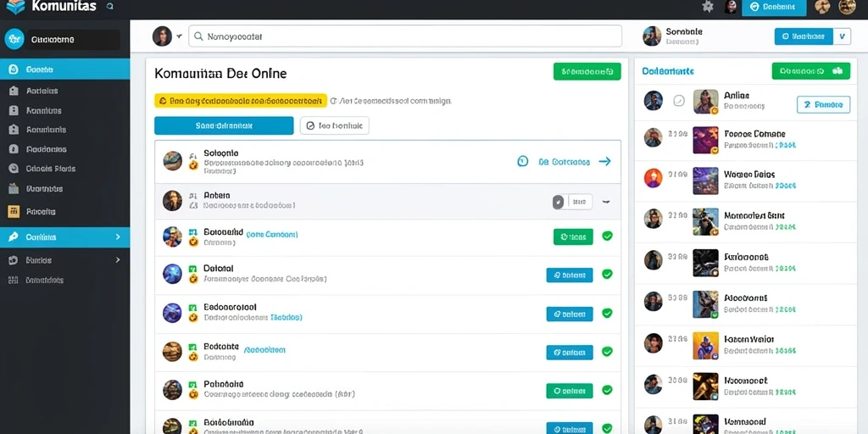Viewport: 868px width, 434px height.
Task: Click the search input field at the top
Action: point(404,36)
